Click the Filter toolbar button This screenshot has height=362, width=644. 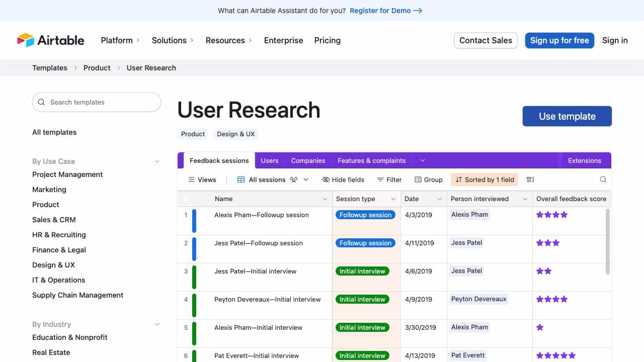point(389,179)
